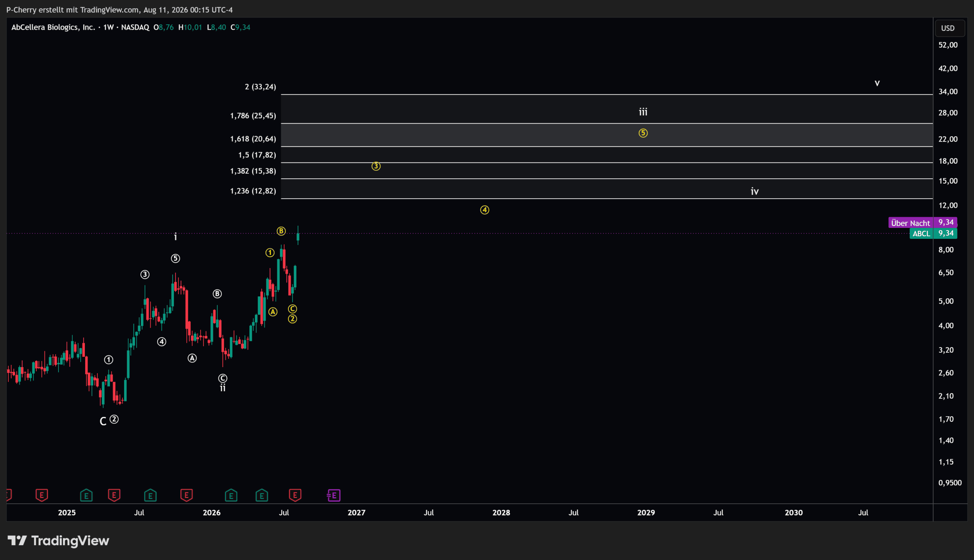Click the white circled C wave label above ii
The width and height of the screenshot is (974, 560).
click(x=223, y=378)
